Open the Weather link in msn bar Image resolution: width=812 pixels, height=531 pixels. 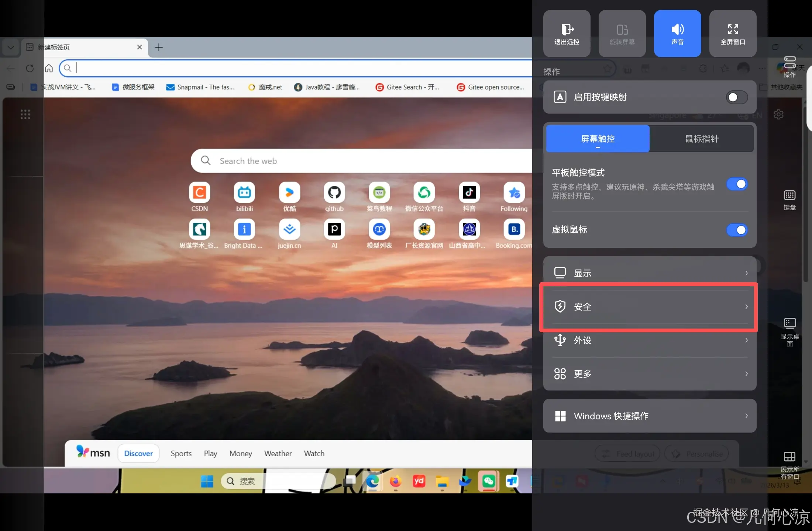pyautogui.click(x=278, y=453)
